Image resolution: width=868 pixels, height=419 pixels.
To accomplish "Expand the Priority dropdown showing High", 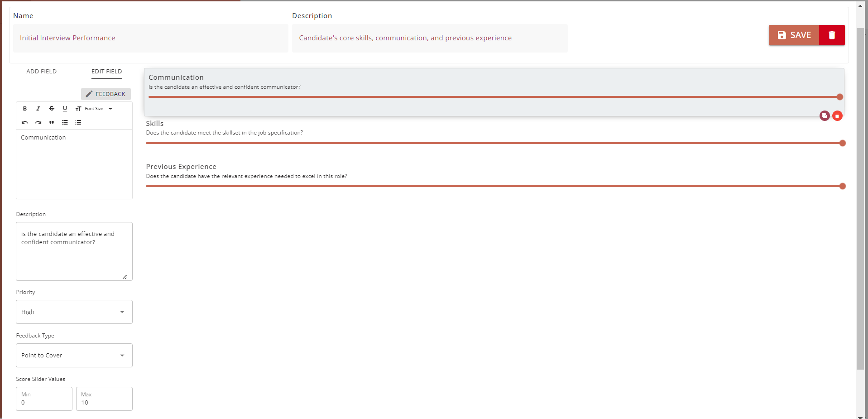I will 74,312.
